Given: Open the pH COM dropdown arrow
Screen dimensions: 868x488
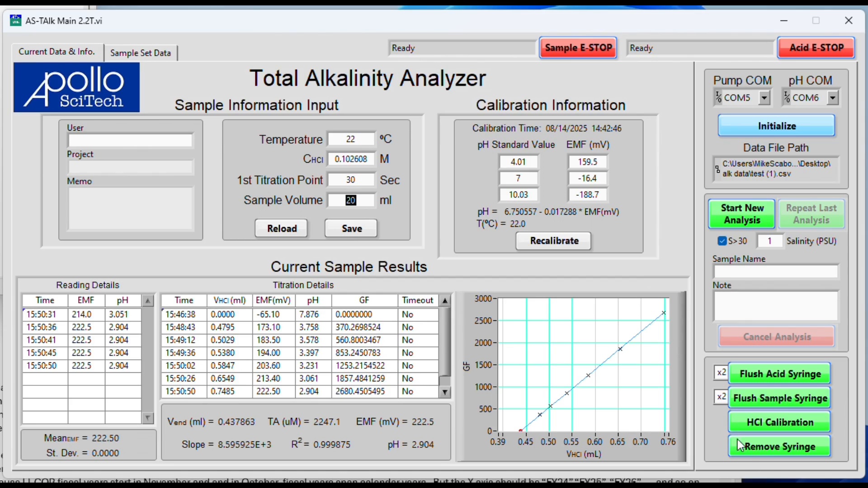Looking at the screenshot, I should tap(832, 98).
